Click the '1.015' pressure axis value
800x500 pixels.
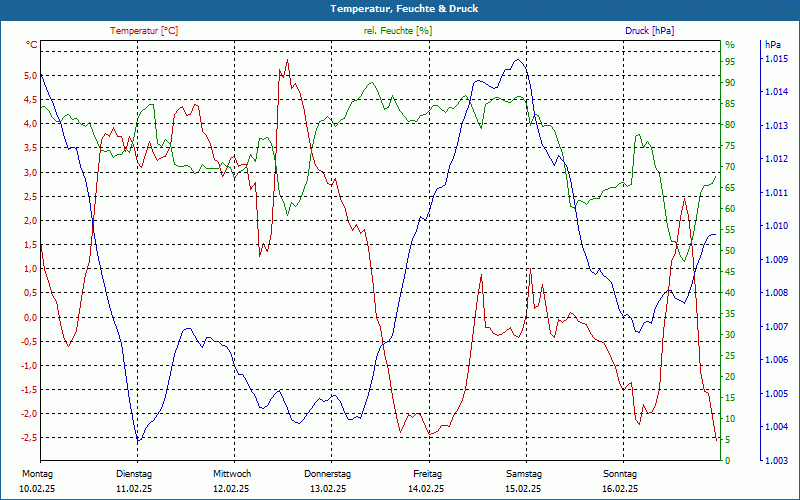tap(776, 59)
